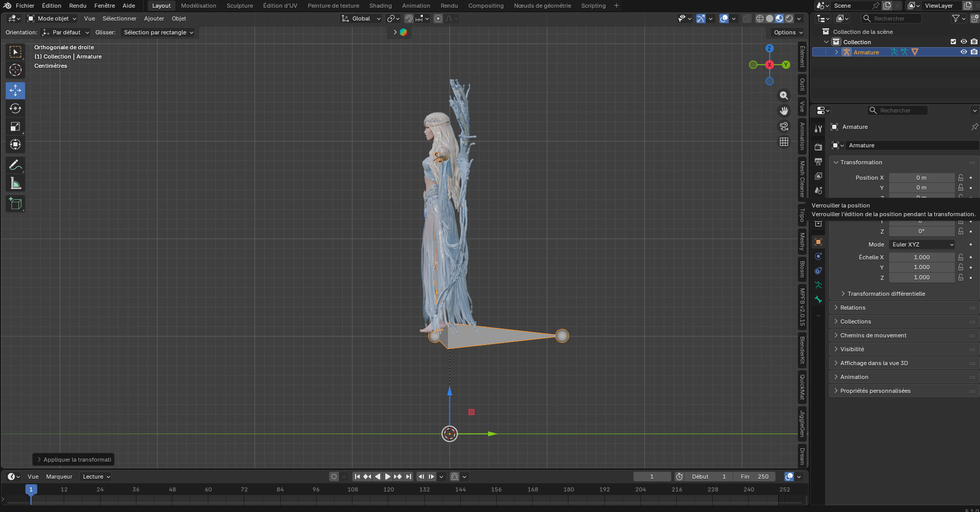The image size is (980, 512).
Task: Open the Édition menu
Action: coord(51,6)
